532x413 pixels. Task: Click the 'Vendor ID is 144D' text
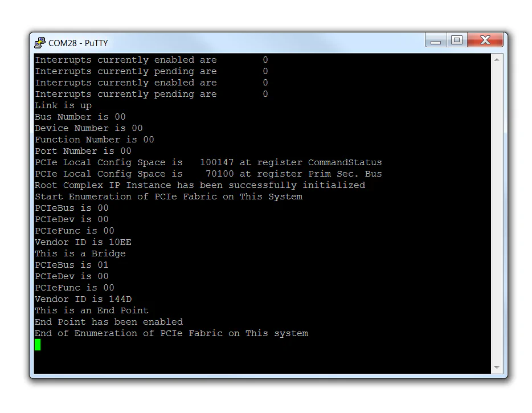[x=83, y=298]
